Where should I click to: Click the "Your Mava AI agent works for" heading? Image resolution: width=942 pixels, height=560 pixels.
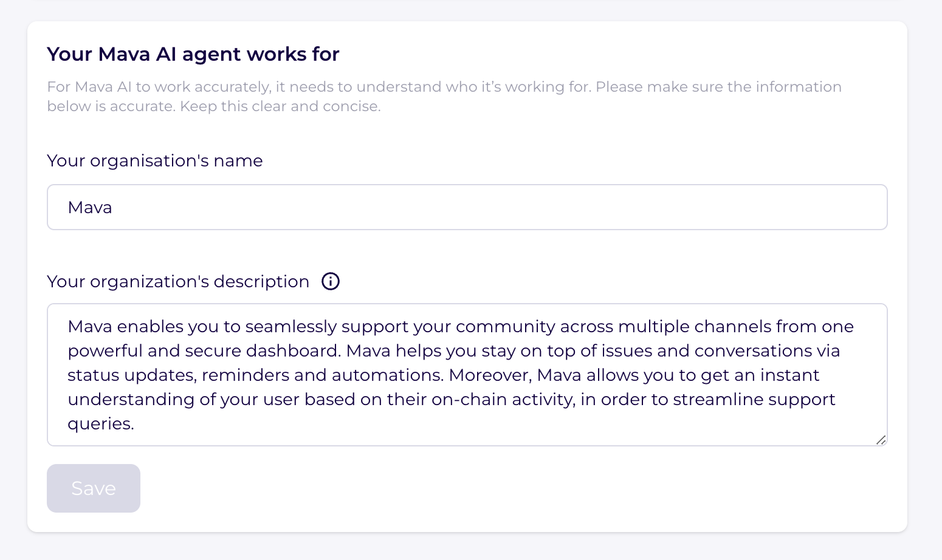(x=193, y=54)
